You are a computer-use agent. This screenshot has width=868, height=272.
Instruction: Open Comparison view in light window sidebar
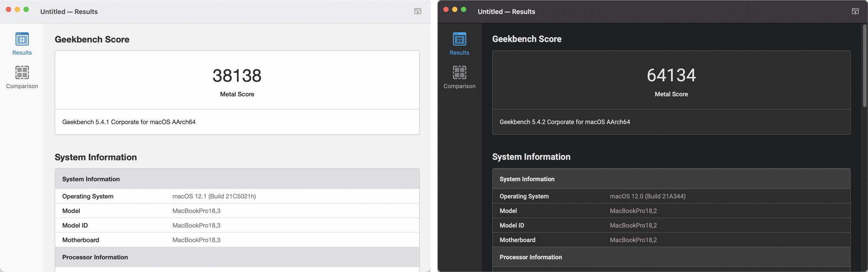(22, 77)
